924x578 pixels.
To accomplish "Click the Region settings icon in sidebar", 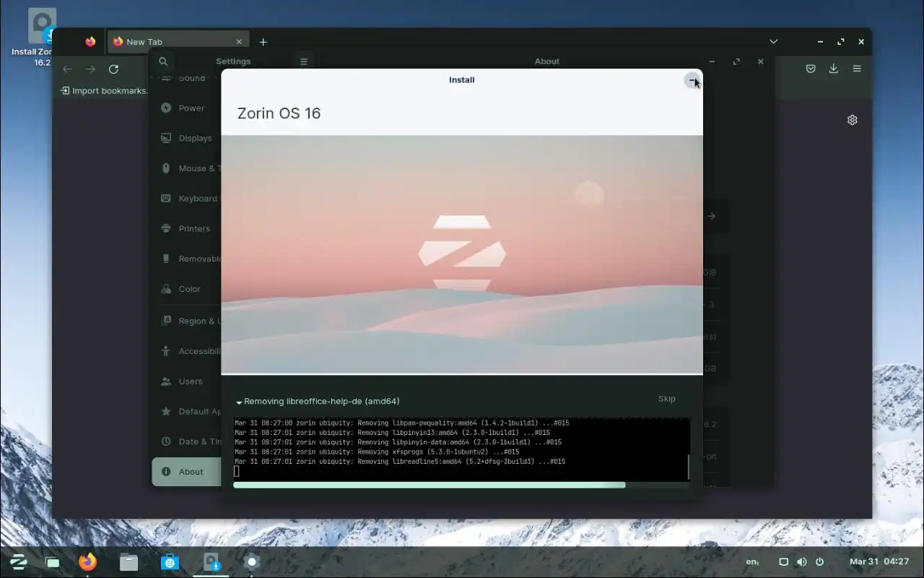I will (x=166, y=321).
